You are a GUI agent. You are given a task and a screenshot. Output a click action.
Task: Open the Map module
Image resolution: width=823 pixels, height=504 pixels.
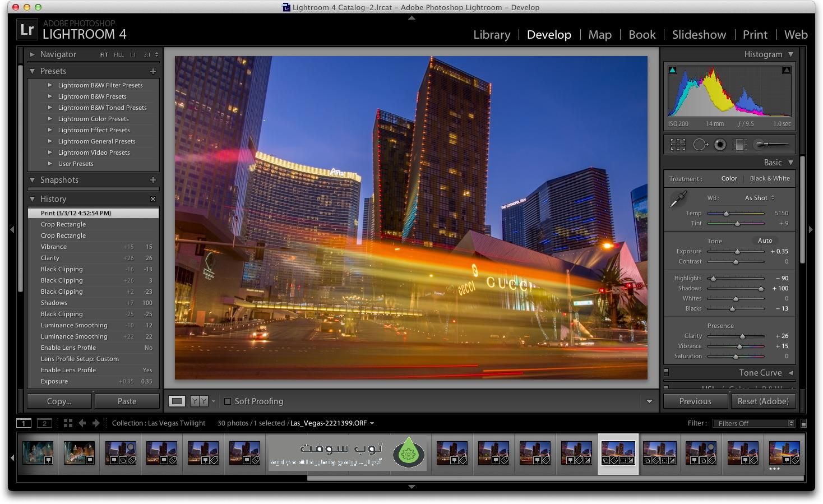pyautogui.click(x=600, y=35)
